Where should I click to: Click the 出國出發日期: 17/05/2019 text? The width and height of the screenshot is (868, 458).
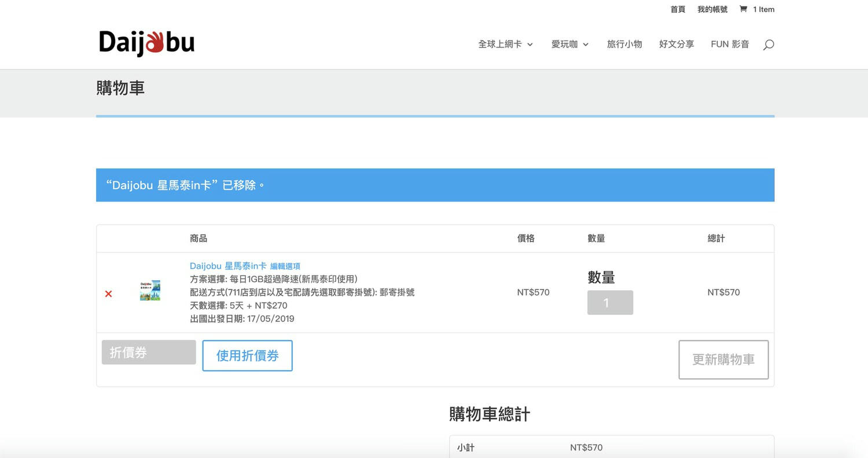242,319
